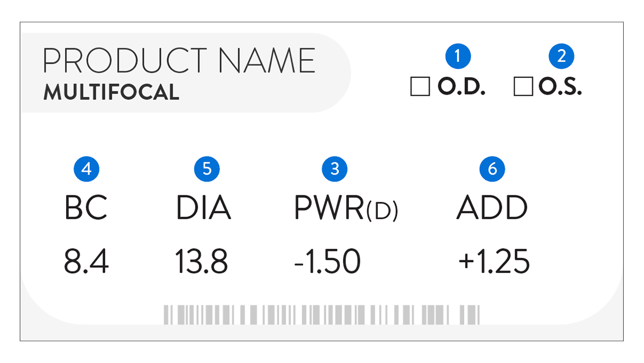Click the diameter value 13.8
644x363 pixels.
point(201,262)
